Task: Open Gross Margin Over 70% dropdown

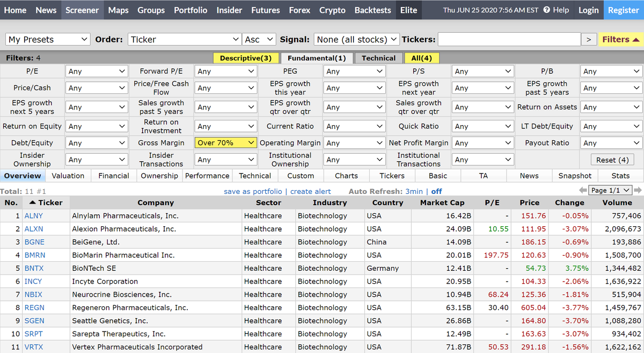Action: 225,143
